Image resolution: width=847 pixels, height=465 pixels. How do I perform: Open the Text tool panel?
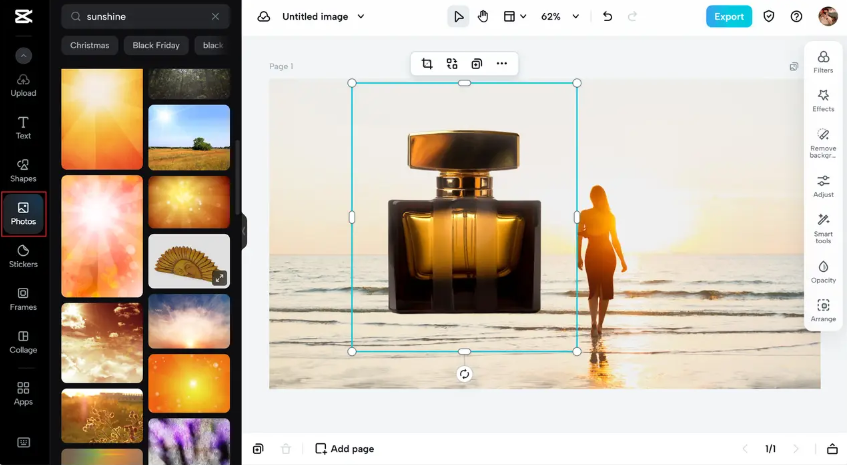tap(23, 128)
